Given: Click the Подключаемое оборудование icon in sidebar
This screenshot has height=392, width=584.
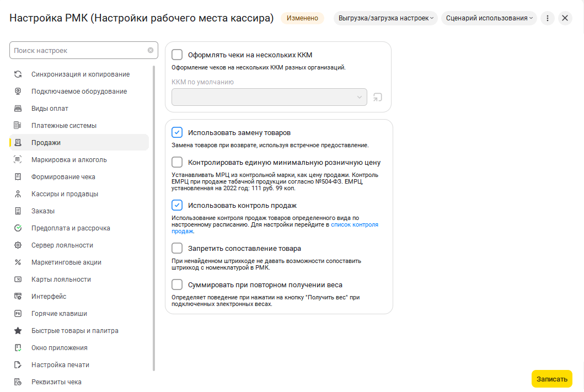Looking at the screenshot, I should (x=18, y=92).
